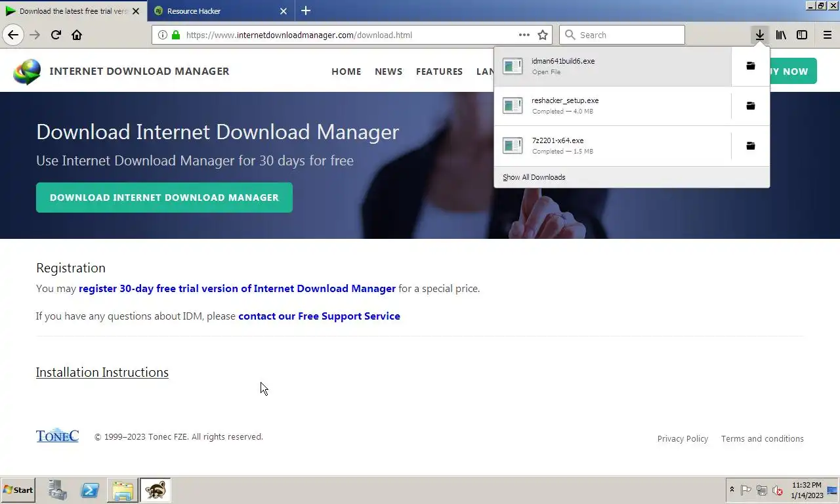Show hidden system tray icons
The height and width of the screenshot is (504, 840).
click(x=732, y=490)
